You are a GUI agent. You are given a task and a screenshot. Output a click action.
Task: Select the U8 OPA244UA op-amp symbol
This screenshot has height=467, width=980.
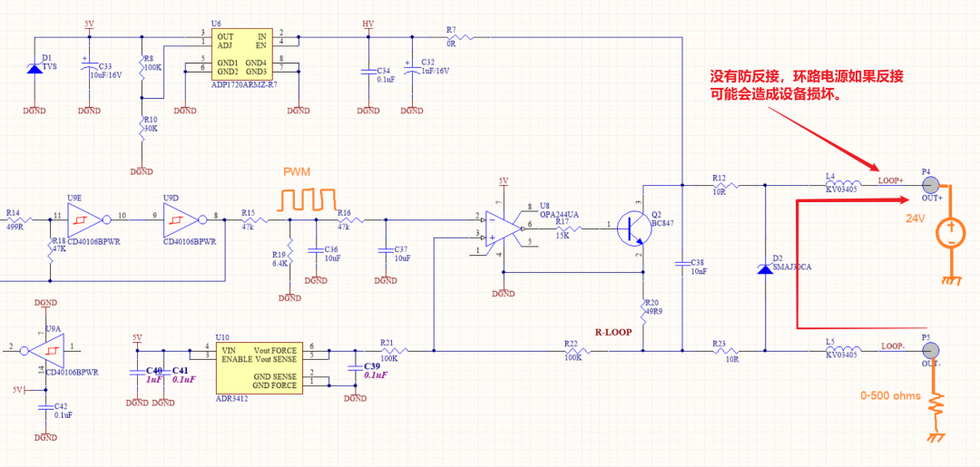tap(505, 228)
